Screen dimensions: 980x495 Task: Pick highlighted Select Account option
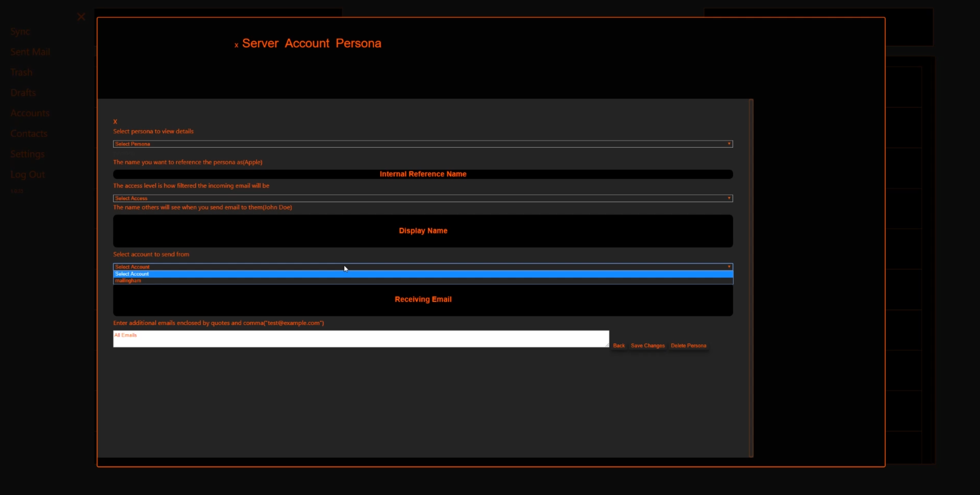pos(132,274)
